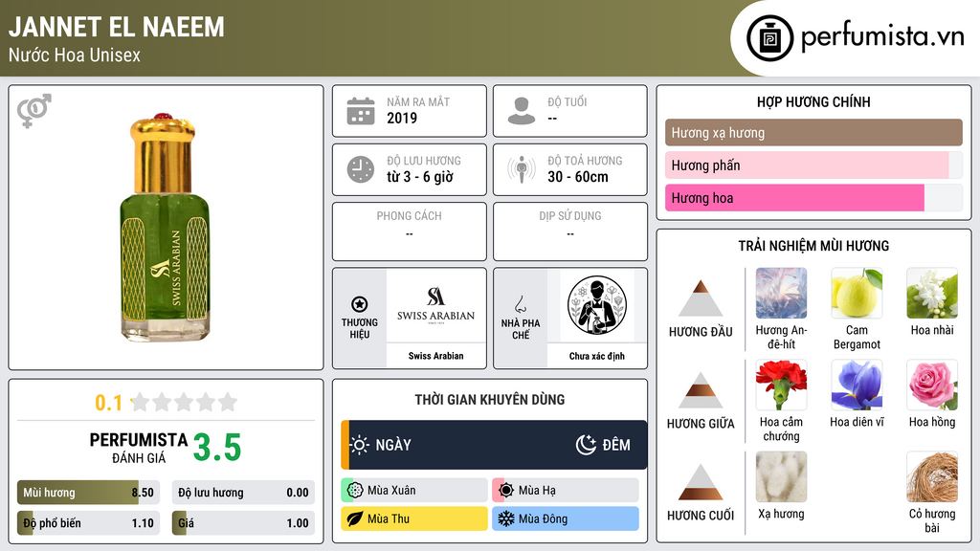Open the Cỏ hương bài note image
This screenshot has width=980, height=551.
point(932,476)
